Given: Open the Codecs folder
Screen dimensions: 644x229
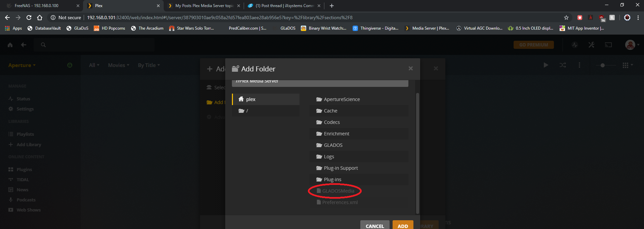Looking at the screenshot, I should [x=359, y=122].
